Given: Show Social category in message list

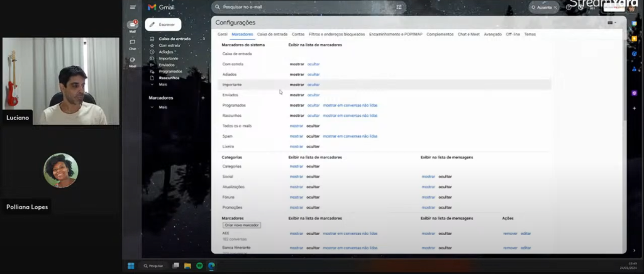Looking at the screenshot, I should coord(428,177).
